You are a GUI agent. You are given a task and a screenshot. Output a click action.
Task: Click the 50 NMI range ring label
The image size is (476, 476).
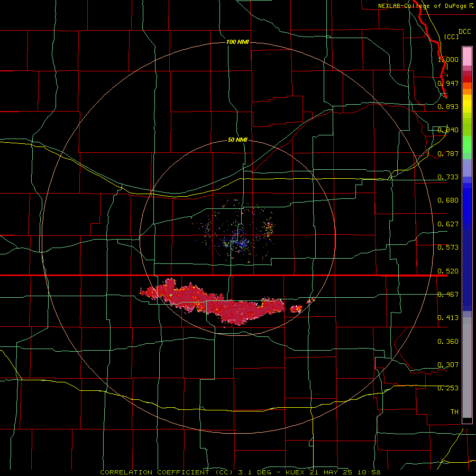[x=237, y=140]
